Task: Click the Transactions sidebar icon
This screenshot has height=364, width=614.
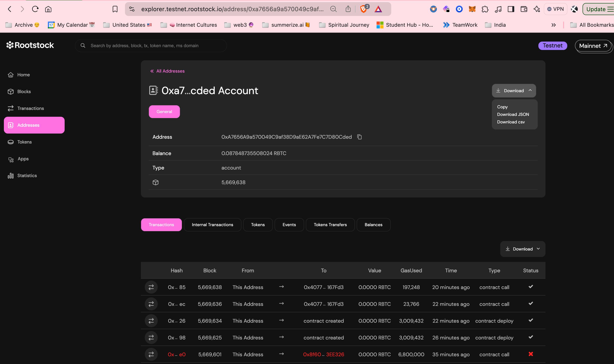Action: pos(9,108)
